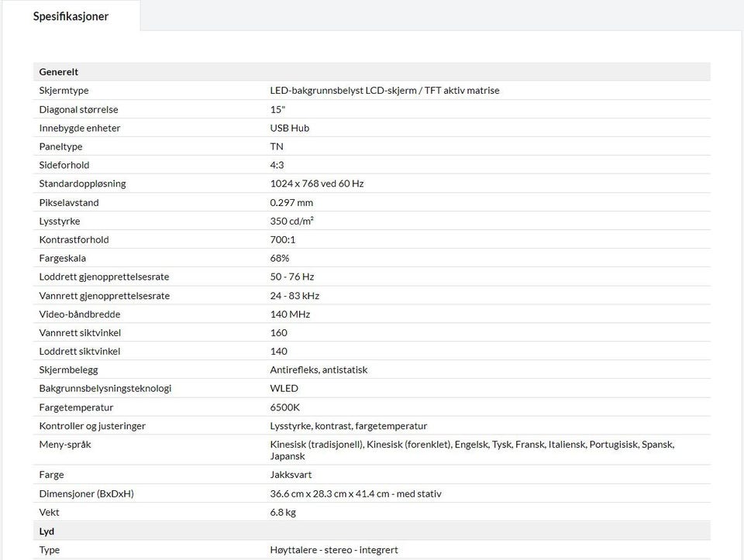This screenshot has width=744, height=560.
Task: Open the Spesifikasjoner tab
Action: coord(71,16)
